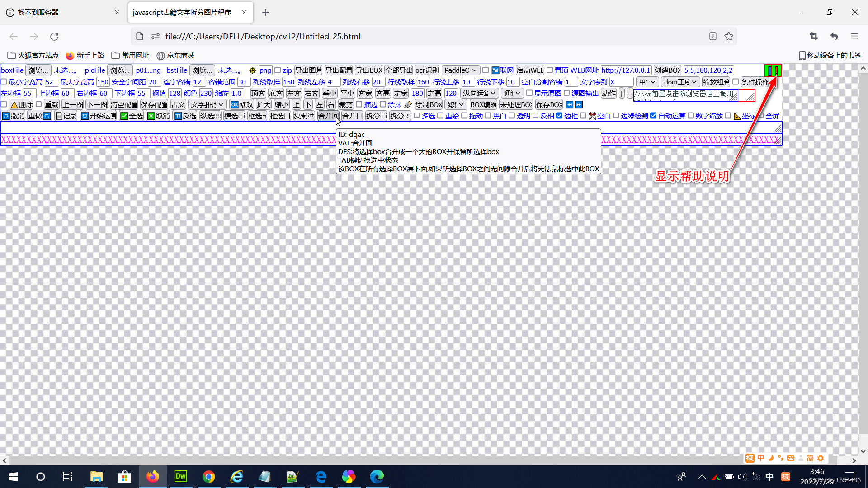Screen dimensions: 868x488
Task: Click the 撤消 undo button
Action: tap(14, 116)
